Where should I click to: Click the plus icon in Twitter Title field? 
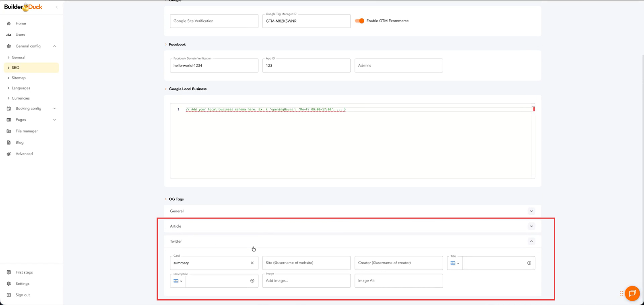(529, 263)
